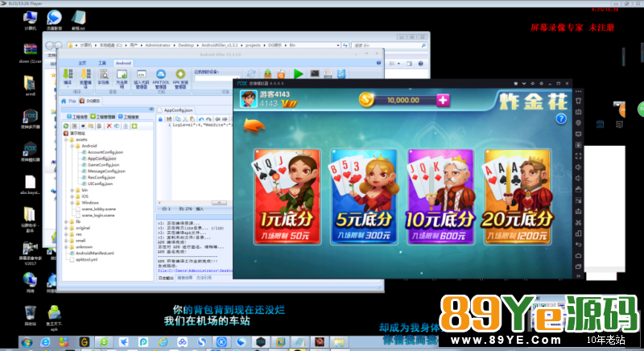
Task: Click the orange back arrow in the game
Action: point(254,126)
